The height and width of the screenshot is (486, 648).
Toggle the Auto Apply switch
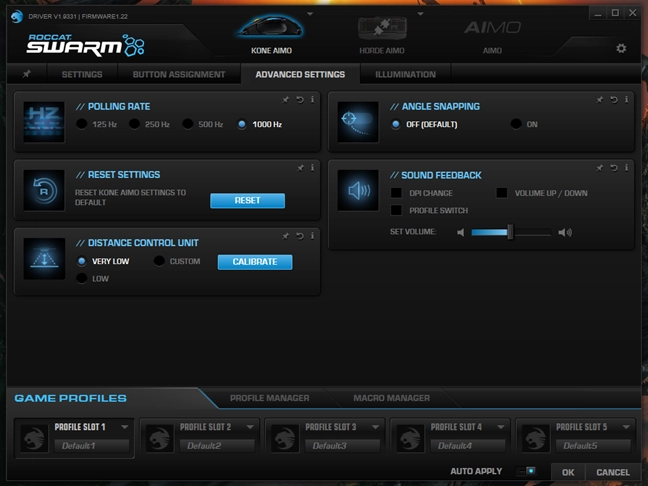click(x=526, y=471)
